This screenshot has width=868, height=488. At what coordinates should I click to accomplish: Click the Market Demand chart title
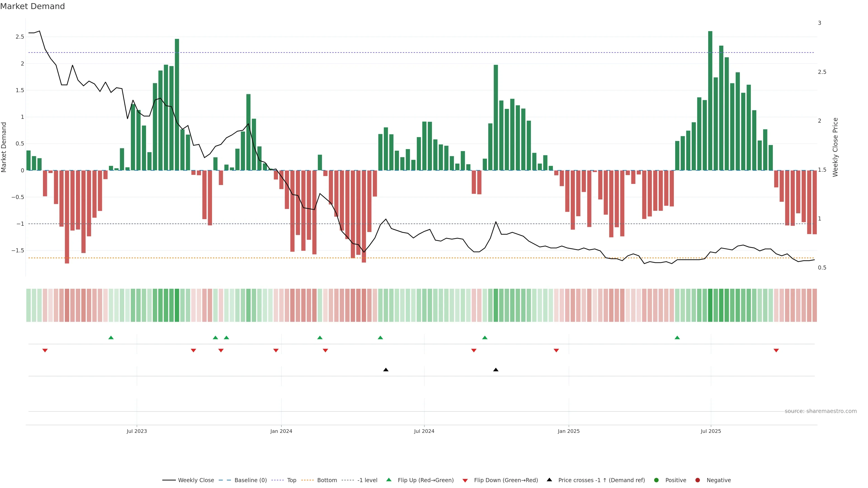click(x=32, y=6)
